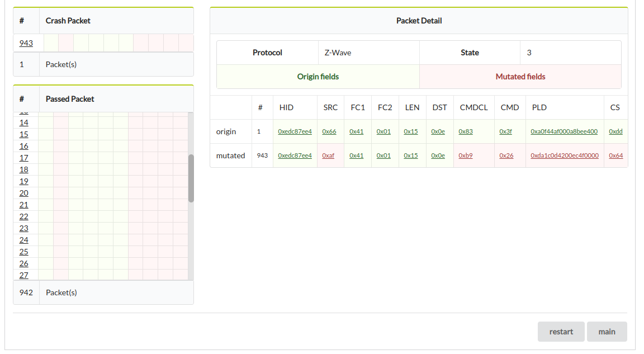Select passed packet number 17
644x354 pixels.
coord(23,158)
